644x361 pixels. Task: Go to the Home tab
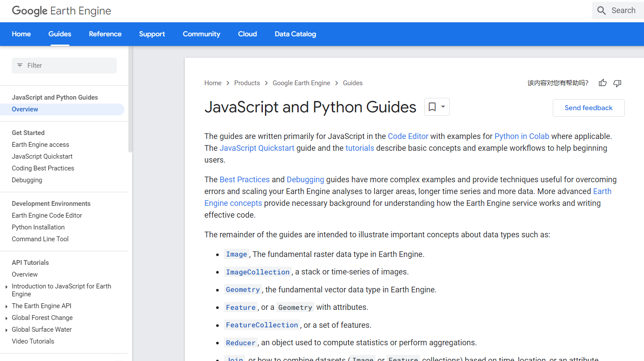coord(21,34)
